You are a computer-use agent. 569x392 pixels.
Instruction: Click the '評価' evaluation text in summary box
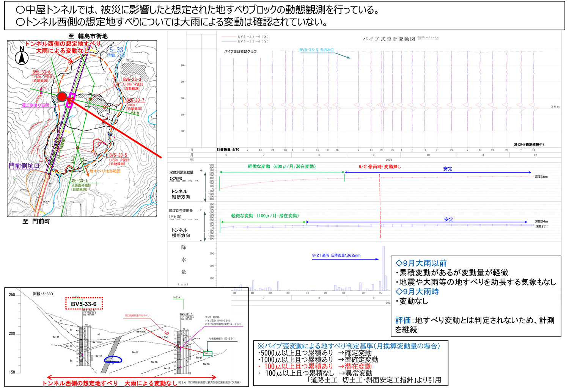[475, 325]
